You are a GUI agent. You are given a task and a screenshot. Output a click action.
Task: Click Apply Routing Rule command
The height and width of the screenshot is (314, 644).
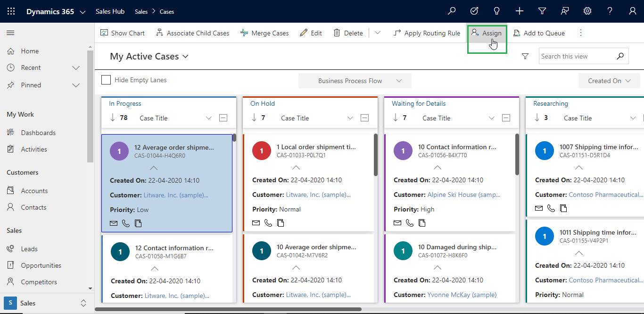[427, 33]
